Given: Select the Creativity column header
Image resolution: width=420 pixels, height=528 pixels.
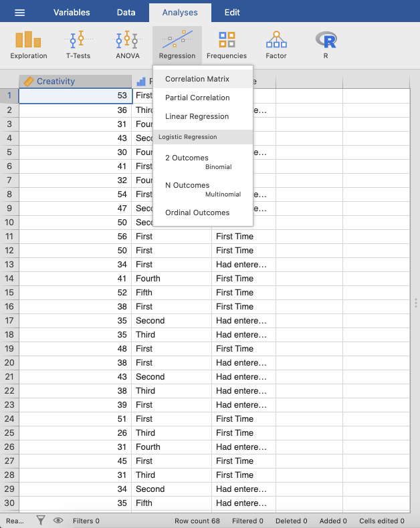Looking at the screenshot, I should [75, 81].
